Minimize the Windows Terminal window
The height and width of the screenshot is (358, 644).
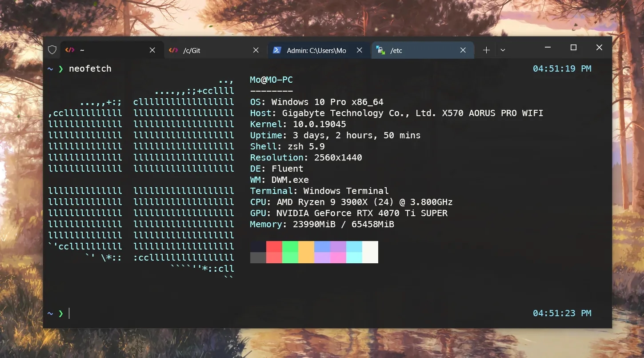click(548, 48)
